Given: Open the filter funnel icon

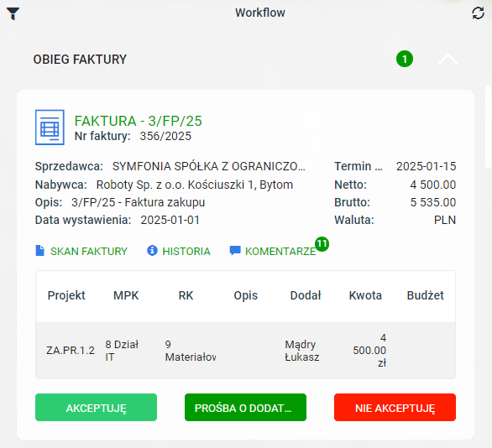Looking at the screenshot, I should pos(13,13).
